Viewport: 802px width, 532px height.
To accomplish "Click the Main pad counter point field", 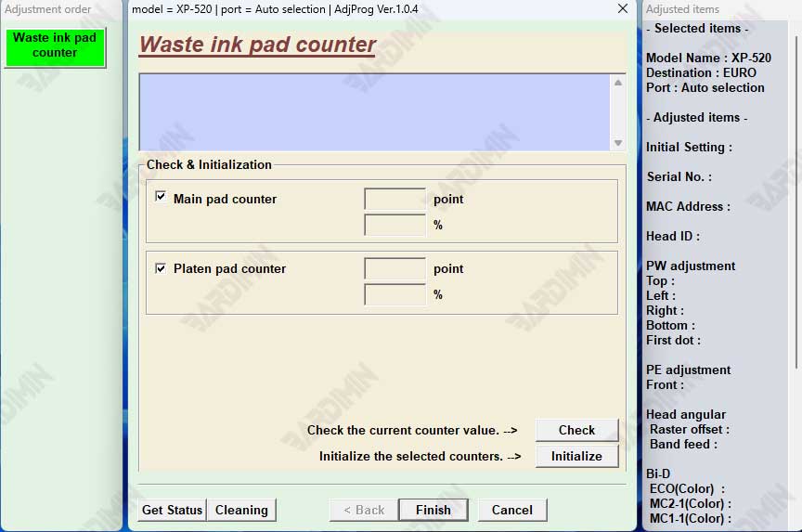I will click(x=395, y=199).
